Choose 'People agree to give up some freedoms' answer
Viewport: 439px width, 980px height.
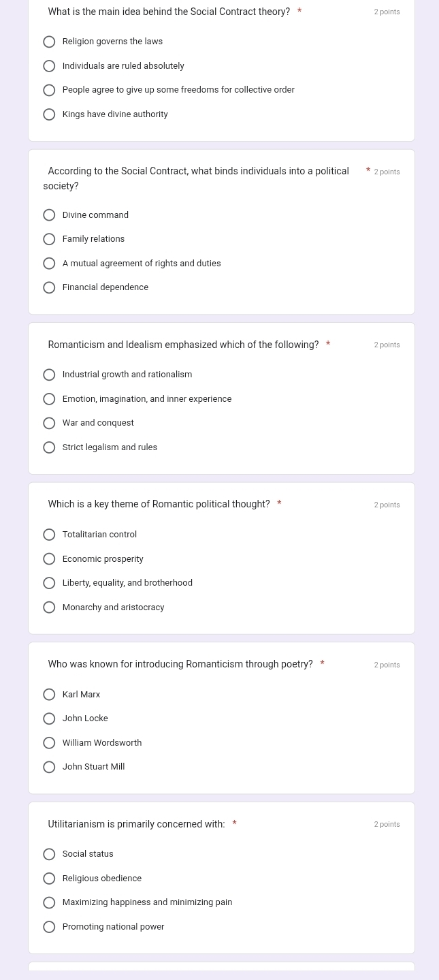tap(49, 91)
